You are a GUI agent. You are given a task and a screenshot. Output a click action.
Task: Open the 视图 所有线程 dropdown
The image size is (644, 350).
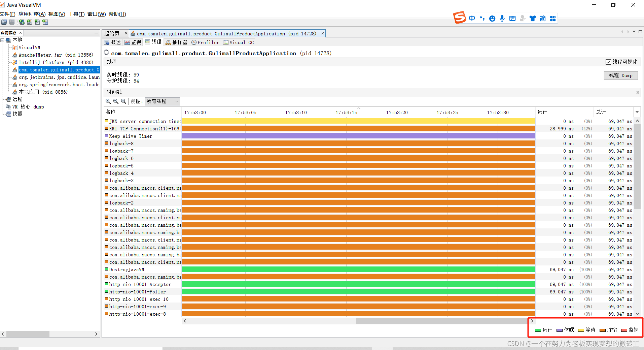point(163,101)
